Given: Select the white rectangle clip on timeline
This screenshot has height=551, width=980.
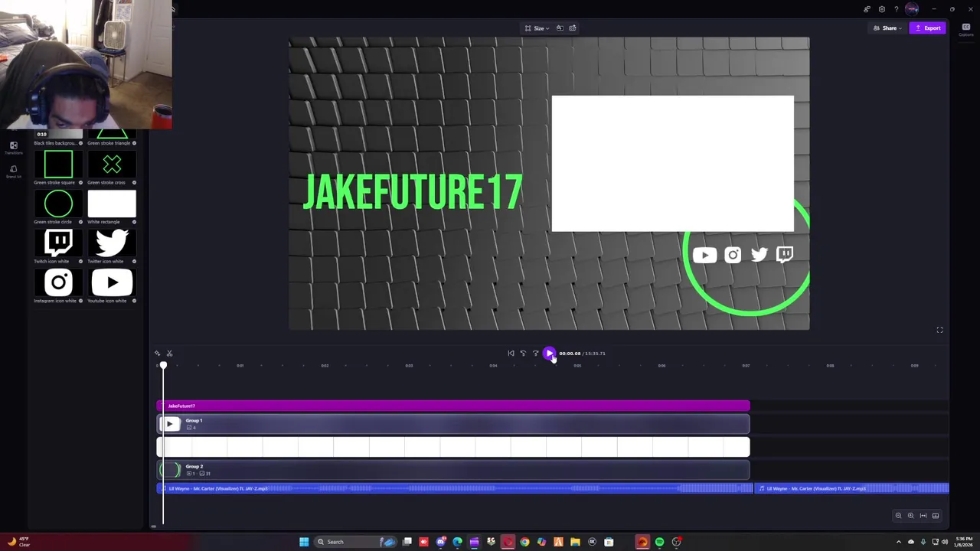Looking at the screenshot, I should tap(453, 447).
